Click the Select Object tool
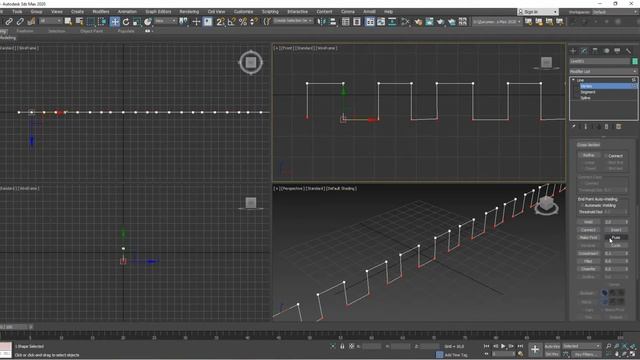 pos(68,22)
